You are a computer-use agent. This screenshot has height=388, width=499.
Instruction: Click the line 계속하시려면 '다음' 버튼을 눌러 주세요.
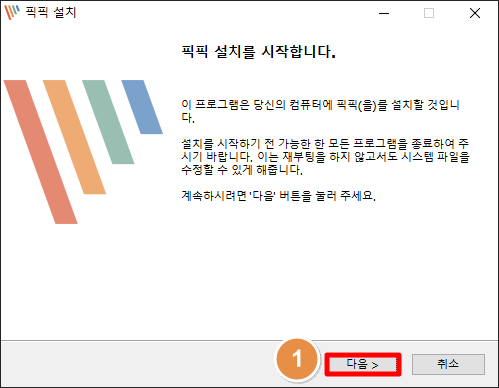tap(278, 195)
